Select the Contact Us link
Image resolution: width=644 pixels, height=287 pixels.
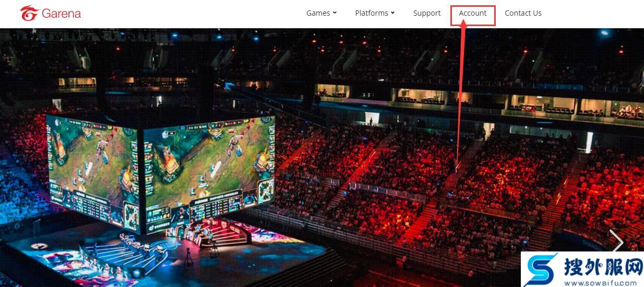click(x=523, y=13)
